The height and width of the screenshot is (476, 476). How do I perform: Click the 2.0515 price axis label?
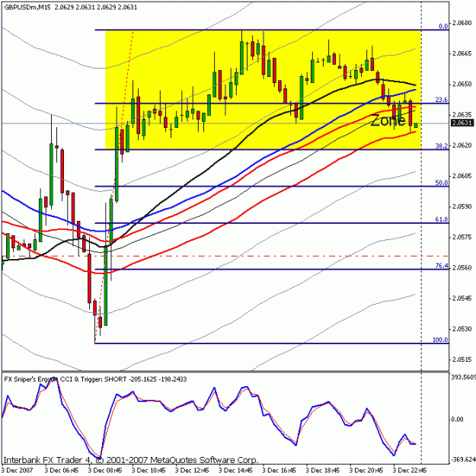pos(462,359)
